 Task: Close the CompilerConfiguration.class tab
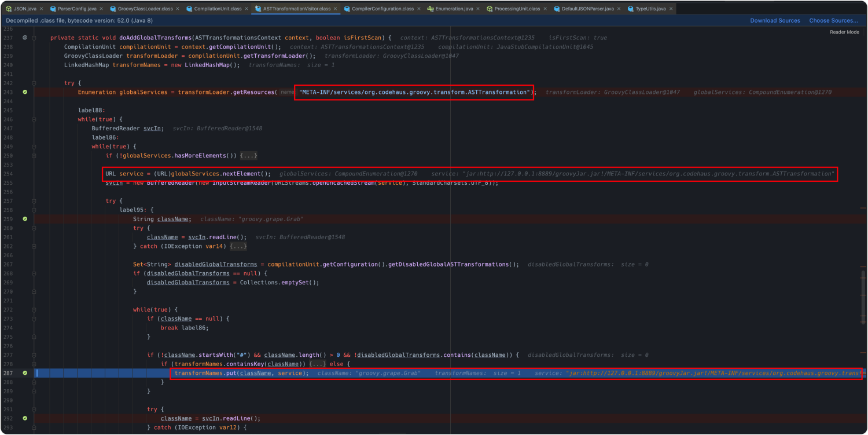tap(420, 9)
